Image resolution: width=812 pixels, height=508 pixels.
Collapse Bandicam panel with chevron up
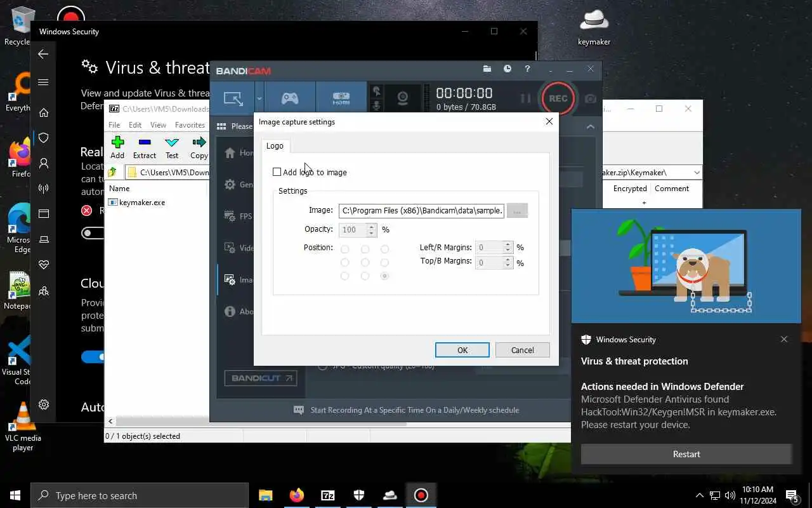coord(591,126)
